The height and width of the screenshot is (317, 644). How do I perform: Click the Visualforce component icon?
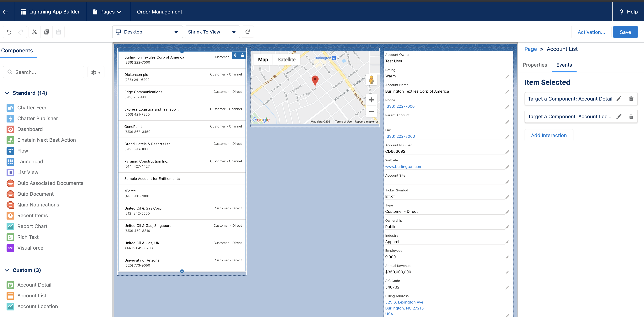pos(10,248)
